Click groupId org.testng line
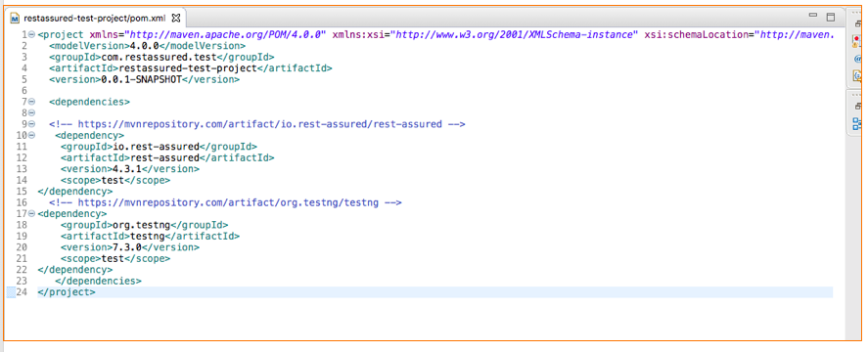This screenshot has width=868, height=352. point(144,225)
